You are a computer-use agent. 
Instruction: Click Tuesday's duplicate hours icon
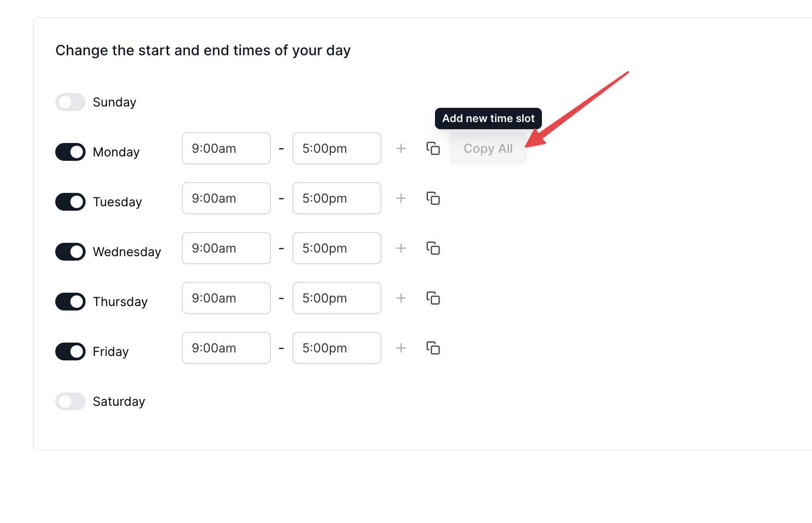pyautogui.click(x=433, y=199)
